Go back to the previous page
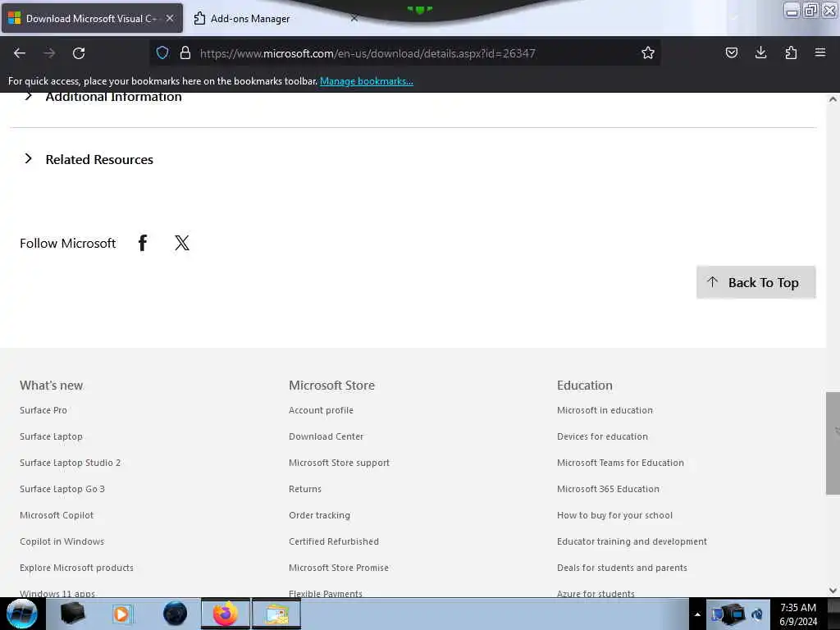This screenshot has width=840, height=630. click(x=20, y=53)
